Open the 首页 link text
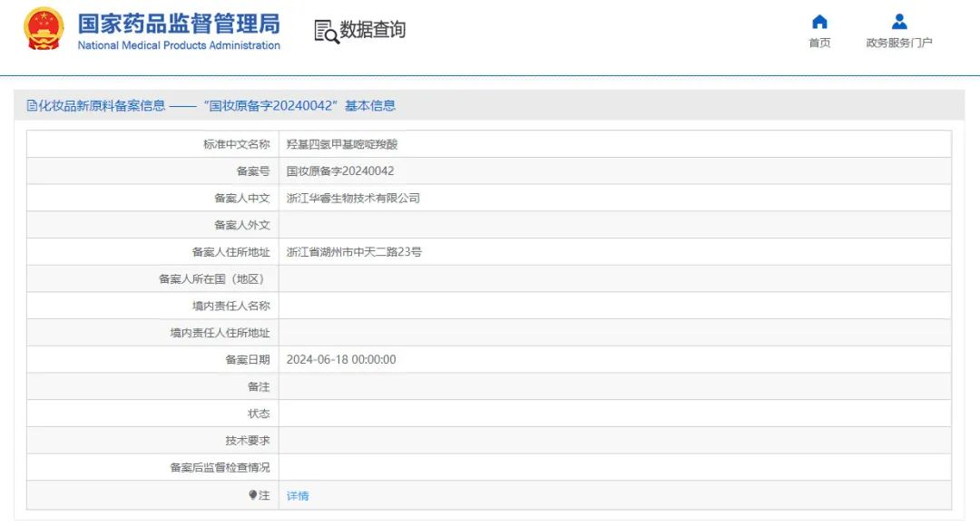Screen dimensions: 980x526 pos(819,43)
